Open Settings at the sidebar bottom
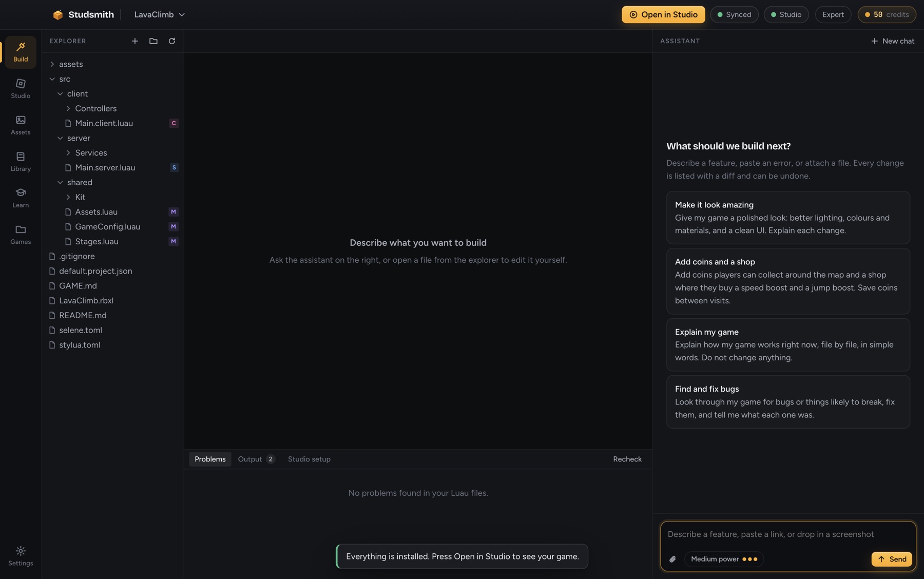Screen dimensions: 924x579 [21, 556]
